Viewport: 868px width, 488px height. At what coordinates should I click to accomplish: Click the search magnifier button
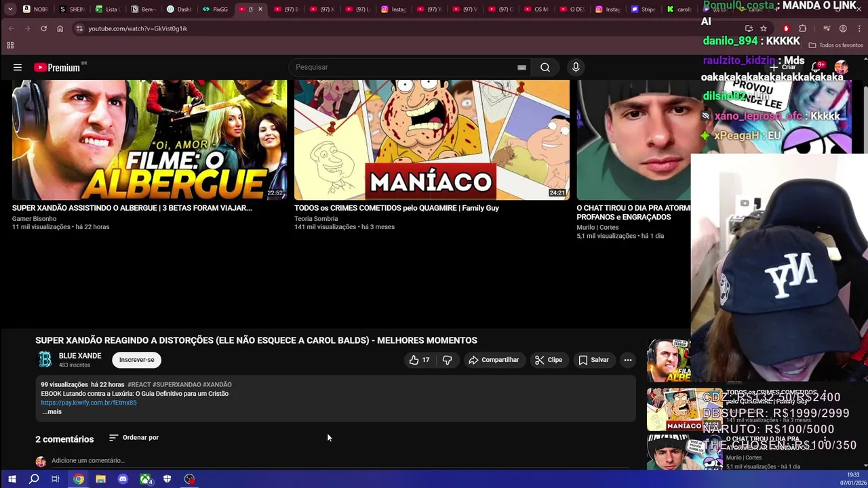pyautogui.click(x=545, y=67)
